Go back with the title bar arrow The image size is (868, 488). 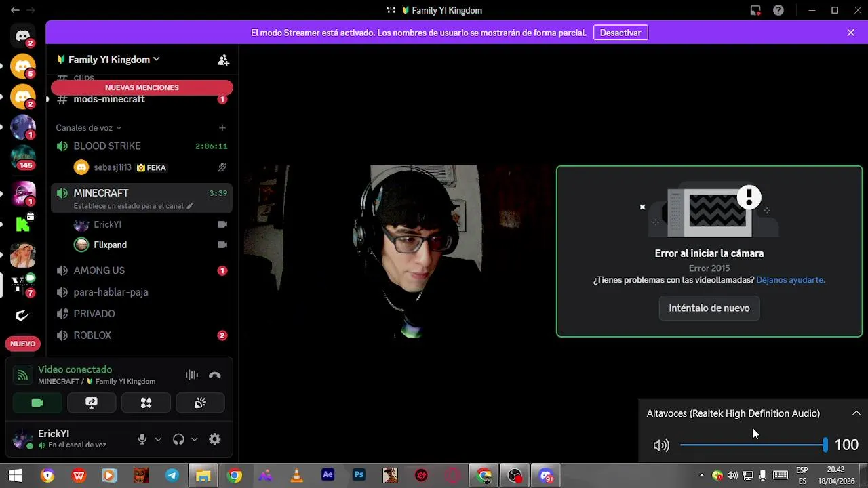click(15, 10)
